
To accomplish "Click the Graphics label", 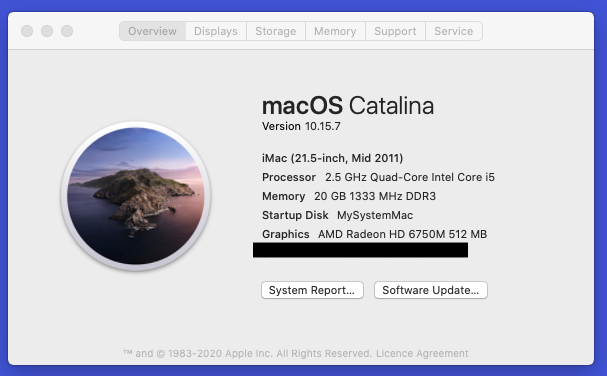I will (x=286, y=234).
